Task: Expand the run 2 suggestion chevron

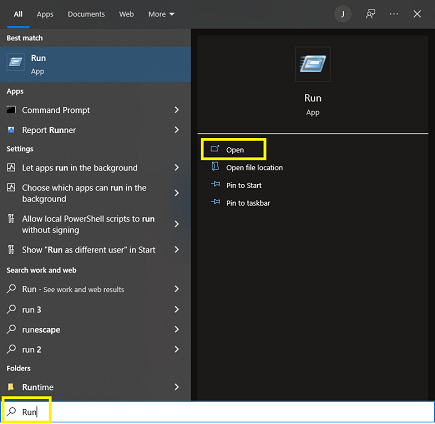Action: pos(177,349)
